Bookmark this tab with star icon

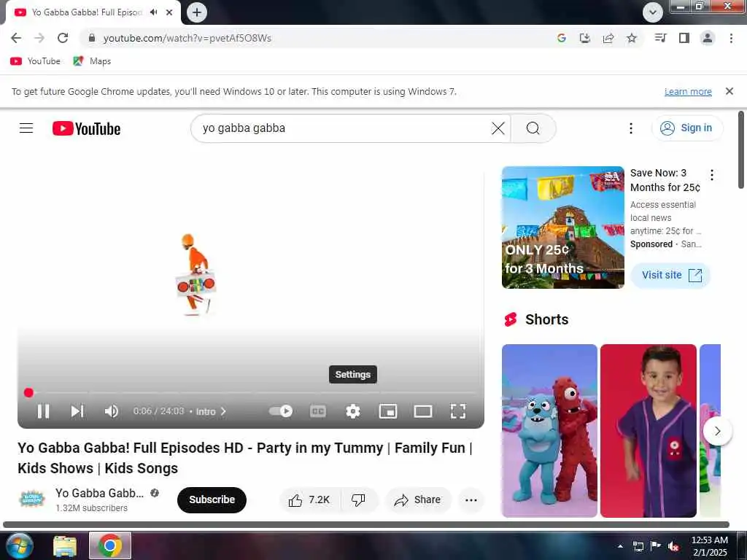click(631, 38)
